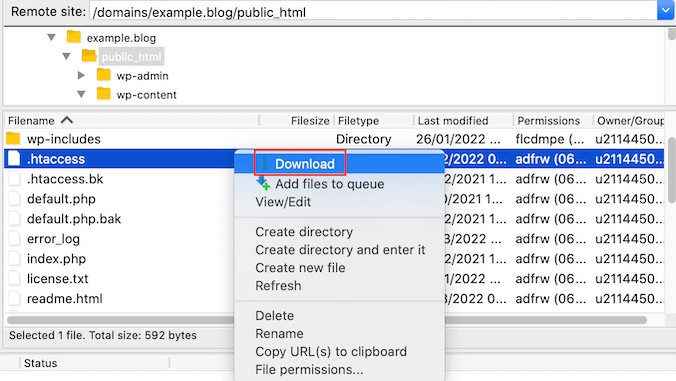Select the .htaccess.bk file icon
Screen dimensions: 676x381
click(14, 178)
